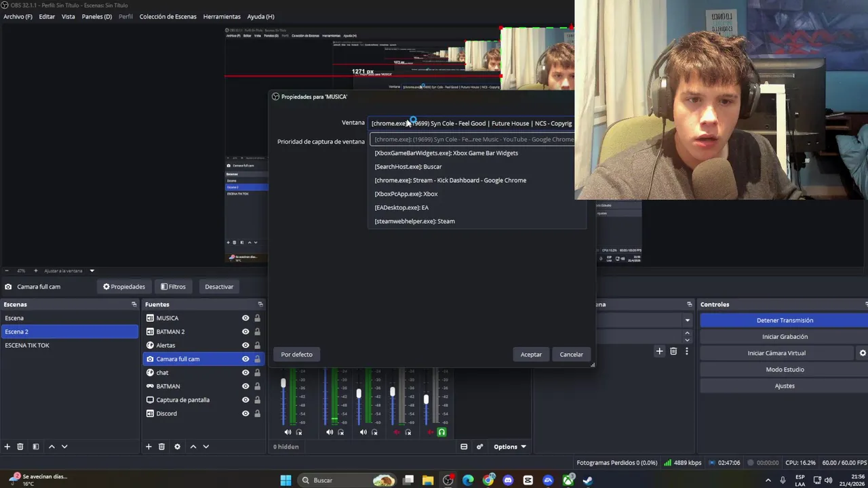Hide the MUSICA source with its eye icon
Image resolution: width=868 pixels, height=488 pixels.
245,318
